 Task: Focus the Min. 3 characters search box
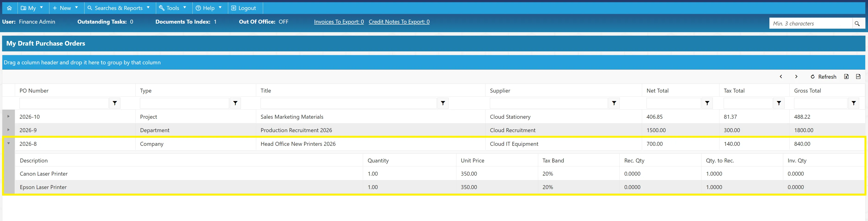pyautogui.click(x=811, y=23)
